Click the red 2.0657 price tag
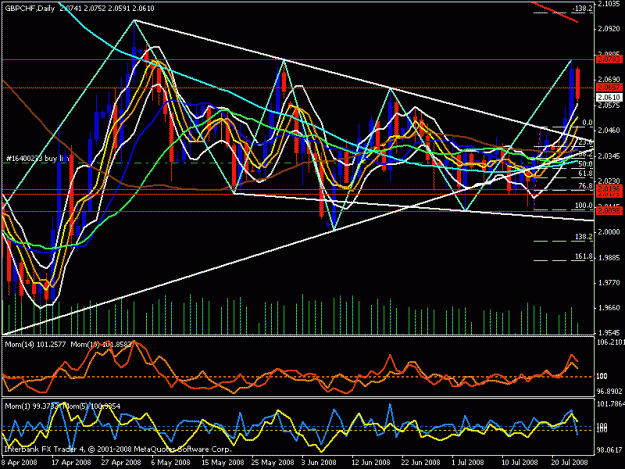Screen dimensions: 625x469 click(609, 88)
